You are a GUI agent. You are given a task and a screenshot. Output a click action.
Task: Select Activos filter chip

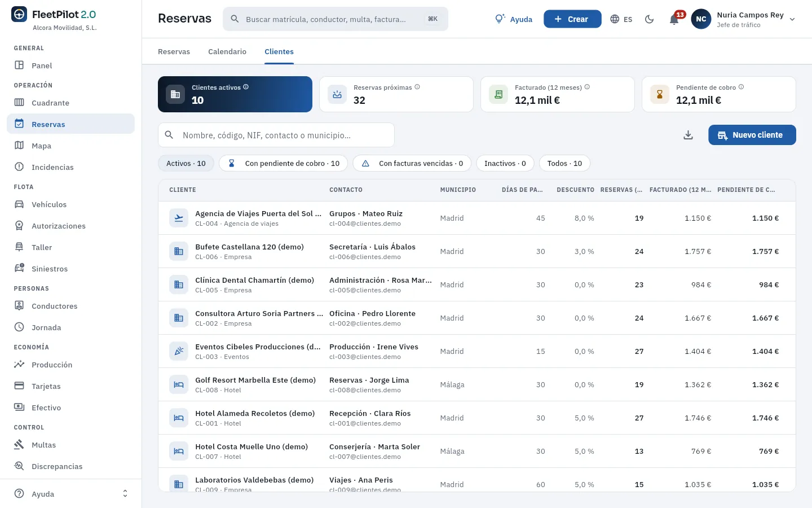click(x=186, y=163)
